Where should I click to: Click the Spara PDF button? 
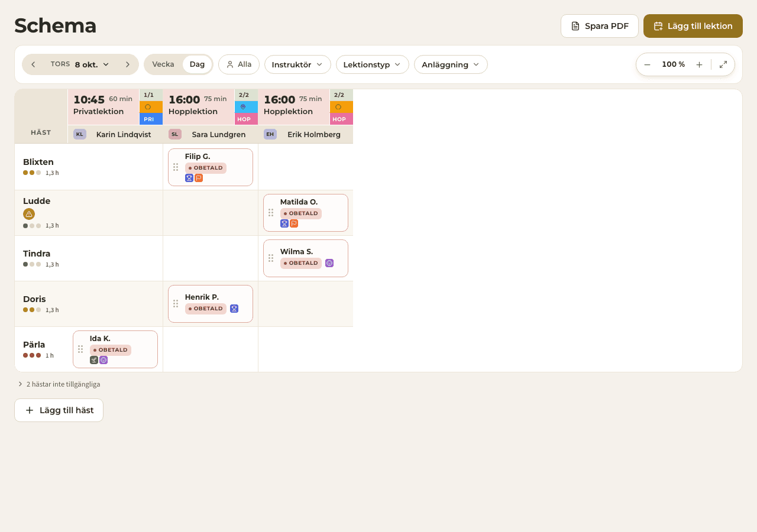(600, 26)
